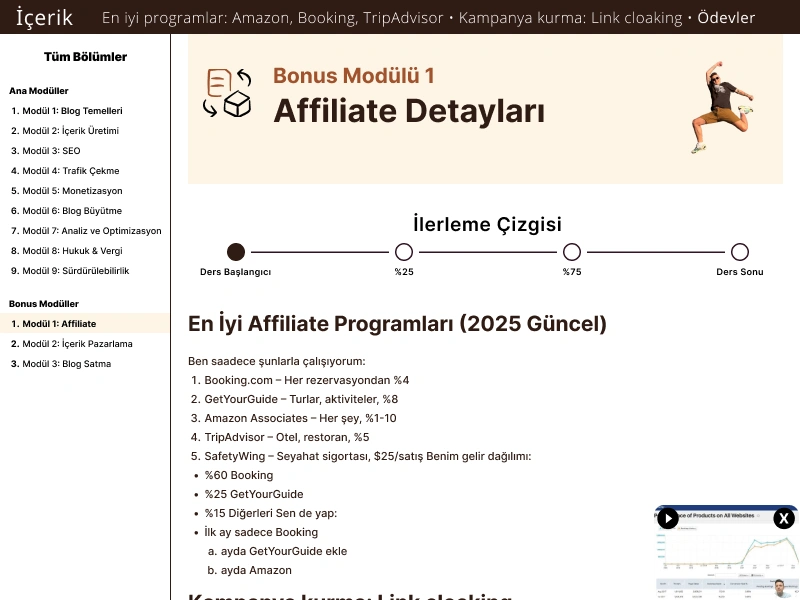Expand the Bonus Modüller section
The image size is (800, 600).
coord(42,303)
